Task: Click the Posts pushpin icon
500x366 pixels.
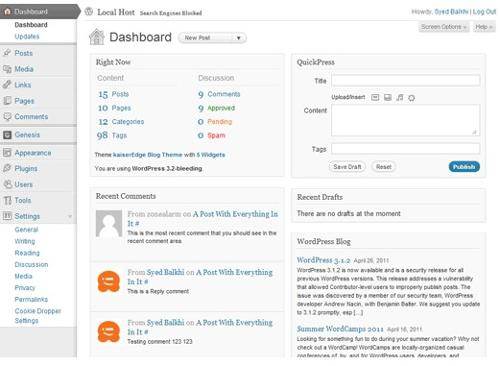Action: coord(7,53)
